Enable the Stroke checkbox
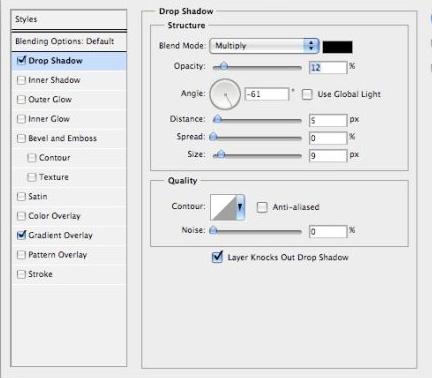Screen dimensions: 432x378 point(21,274)
